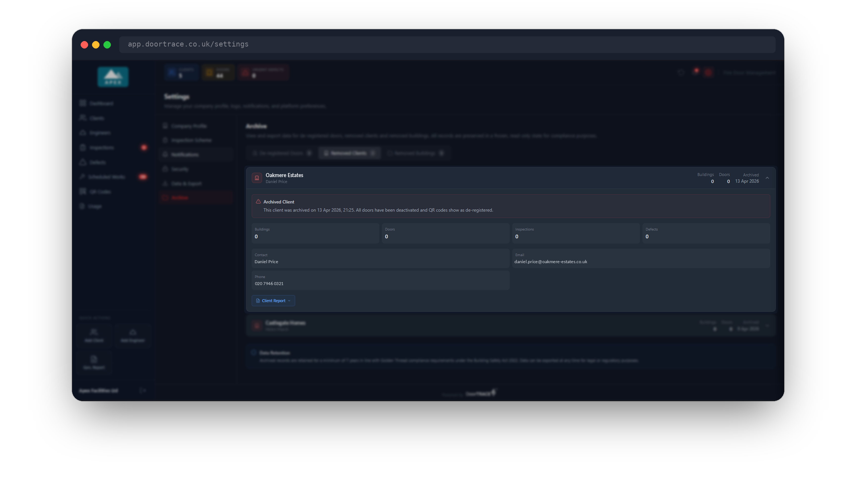856x504 pixels.
Task: Select Archive in the settings menu
Action: point(196,198)
